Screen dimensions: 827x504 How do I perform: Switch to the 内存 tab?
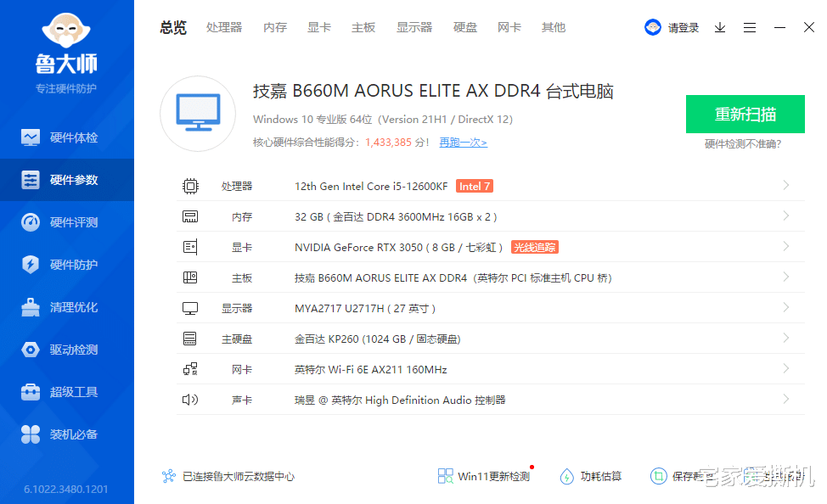274,27
